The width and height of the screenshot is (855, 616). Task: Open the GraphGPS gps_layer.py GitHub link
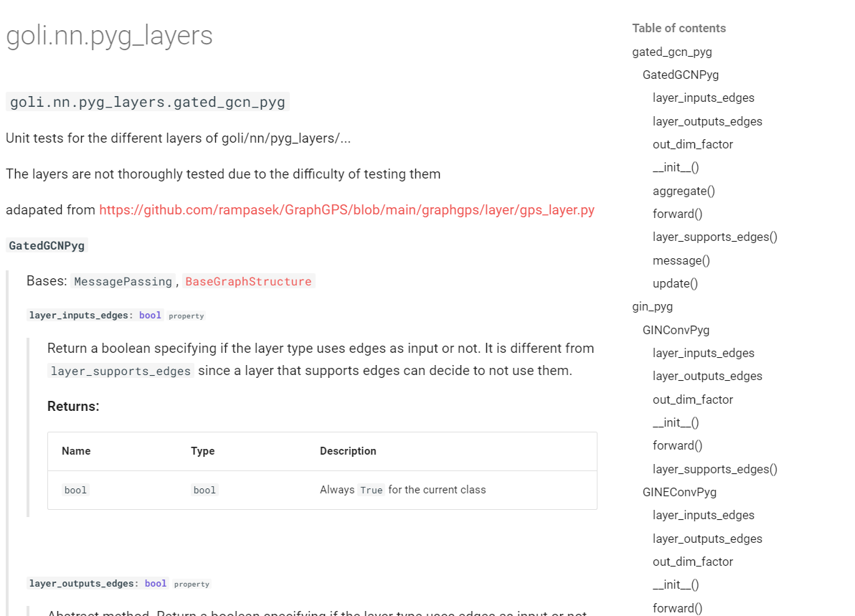point(346,210)
